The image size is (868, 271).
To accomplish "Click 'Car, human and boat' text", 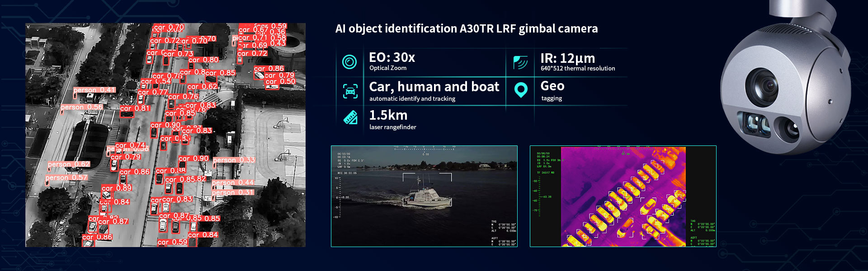I will coord(434,86).
